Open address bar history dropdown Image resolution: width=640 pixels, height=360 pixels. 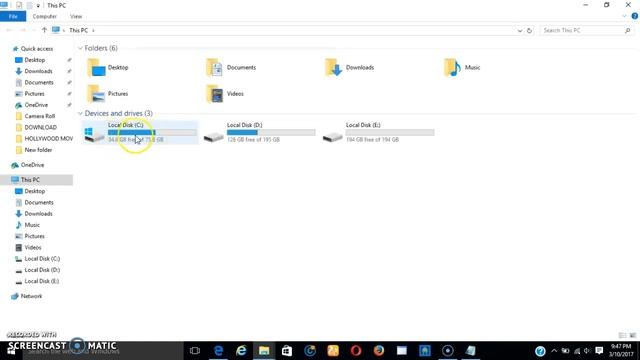(x=520, y=31)
